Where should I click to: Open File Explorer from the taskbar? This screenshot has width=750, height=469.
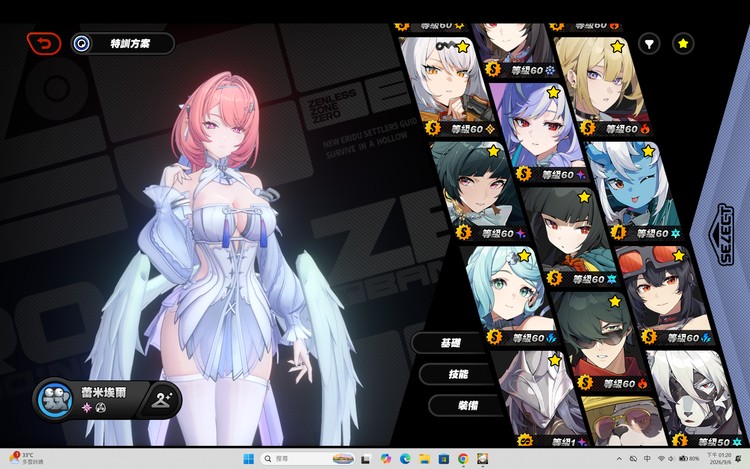424,459
